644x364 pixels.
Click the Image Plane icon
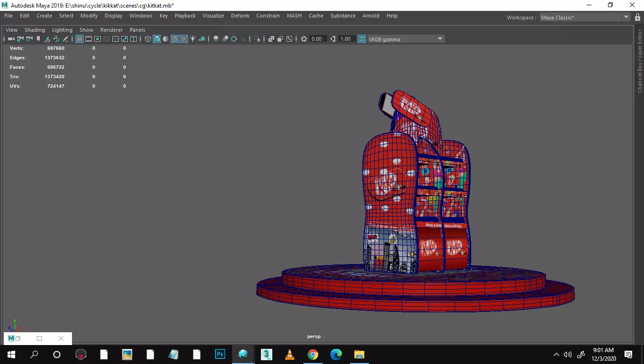(47, 39)
